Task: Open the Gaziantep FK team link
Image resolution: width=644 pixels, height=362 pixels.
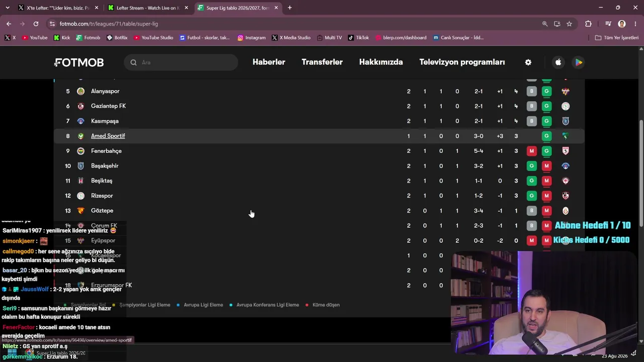Action: click(x=108, y=106)
